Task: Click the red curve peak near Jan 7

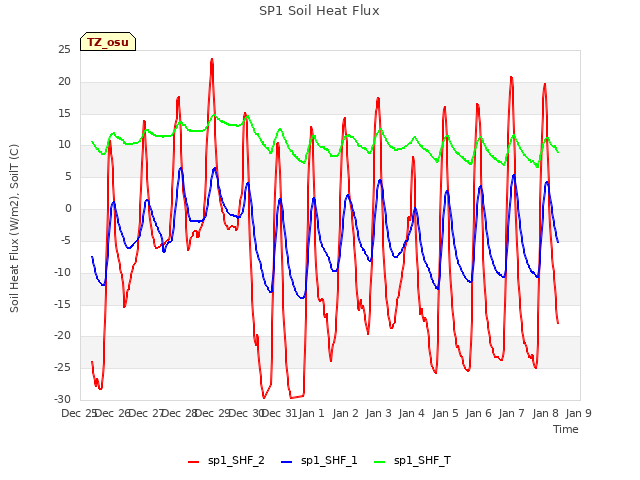Action: click(x=511, y=77)
